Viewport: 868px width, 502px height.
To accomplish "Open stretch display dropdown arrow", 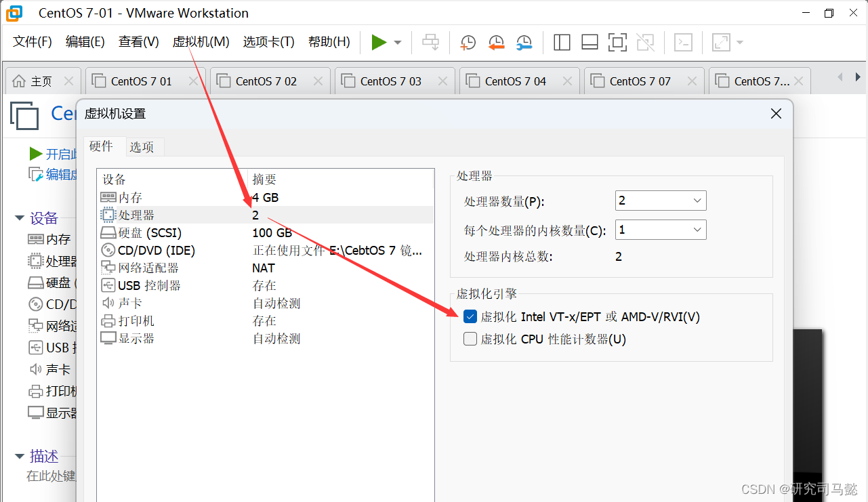I will click(739, 42).
